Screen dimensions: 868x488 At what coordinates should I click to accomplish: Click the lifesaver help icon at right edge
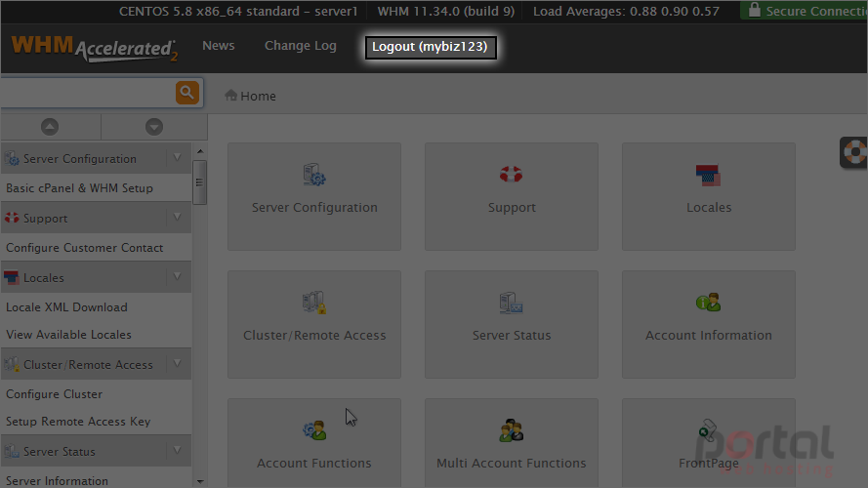[x=854, y=152]
